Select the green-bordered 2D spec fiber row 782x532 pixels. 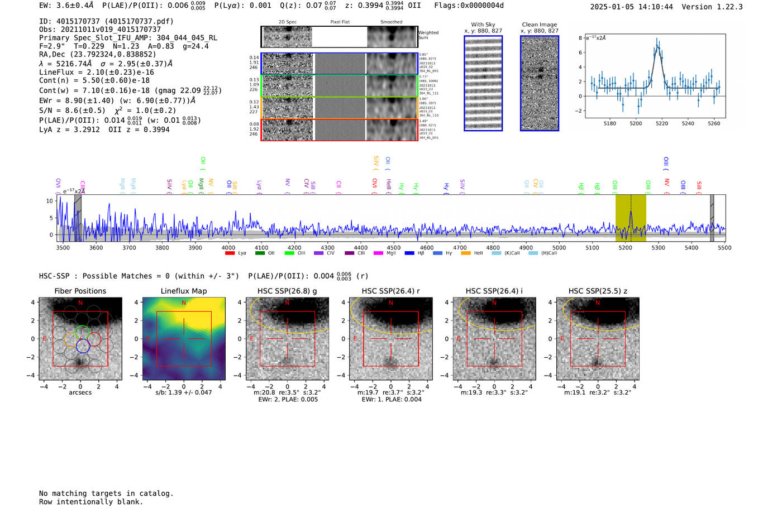click(x=339, y=86)
